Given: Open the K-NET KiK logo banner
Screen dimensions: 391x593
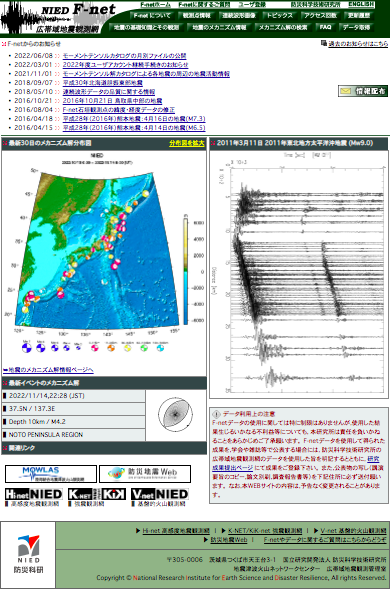Looking at the screenshot, I should [x=97, y=494].
